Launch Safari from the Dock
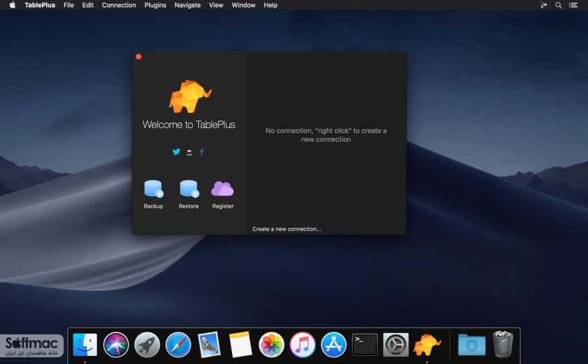The image size is (588, 364). point(178,344)
